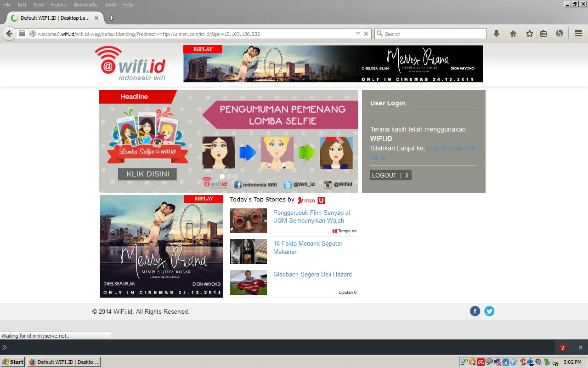Open the Downloads arrow icon
The image size is (588, 368).
pyautogui.click(x=497, y=34)
